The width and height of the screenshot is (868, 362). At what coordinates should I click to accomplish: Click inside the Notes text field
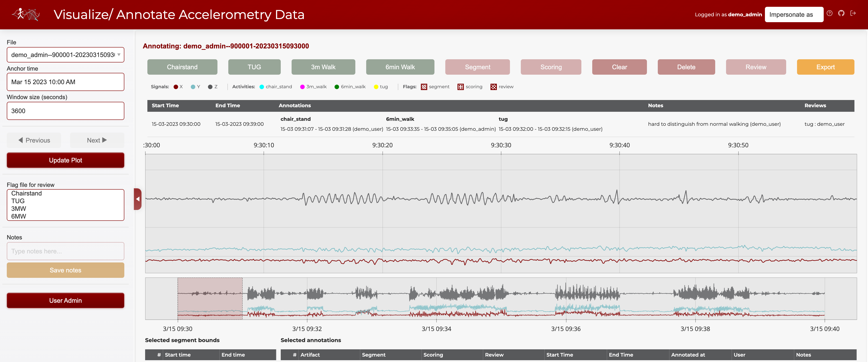pos(65,251)
